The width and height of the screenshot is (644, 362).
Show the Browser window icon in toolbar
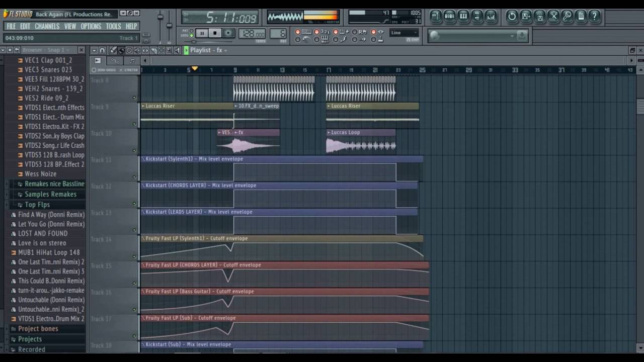pos(477,17)
